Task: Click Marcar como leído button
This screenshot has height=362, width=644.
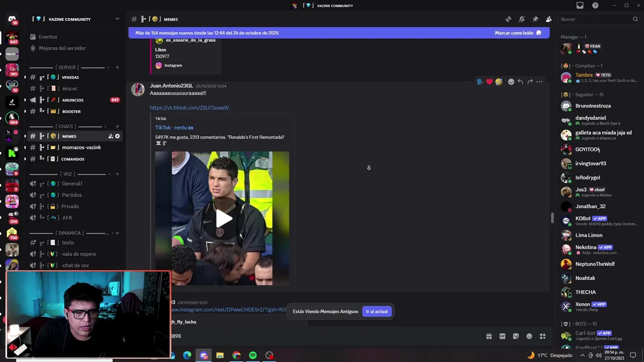Action: (518, 33)
